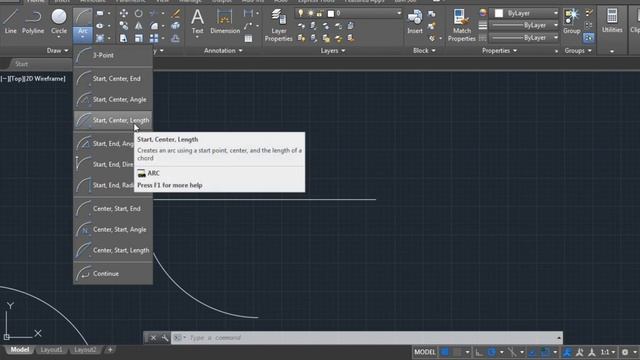Switch to the Layout2 tab
Image resolution: width=640 pixels, height=360 pixels.
point(85,350)
